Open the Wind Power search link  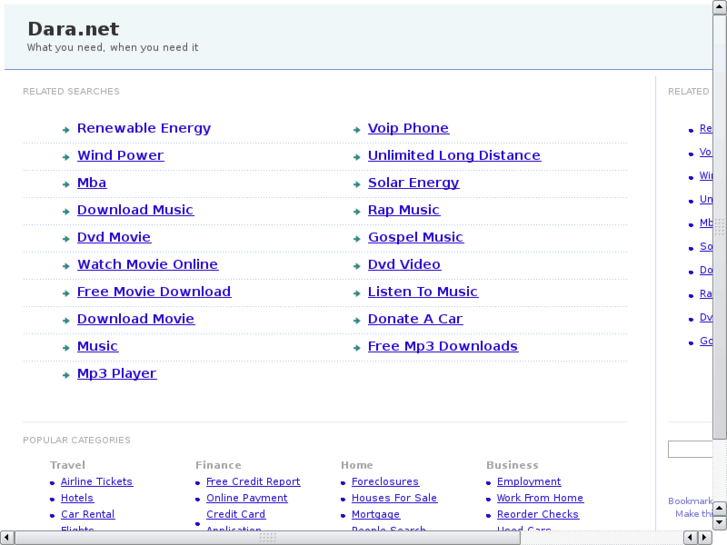[120, 156]
